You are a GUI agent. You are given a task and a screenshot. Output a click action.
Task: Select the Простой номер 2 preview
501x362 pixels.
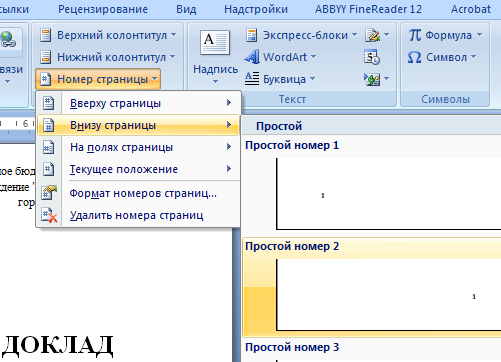[388, 295]
